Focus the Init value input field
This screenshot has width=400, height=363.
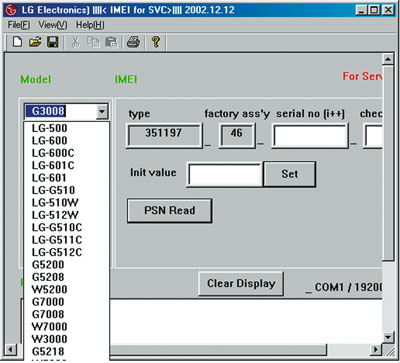(225, 174)
